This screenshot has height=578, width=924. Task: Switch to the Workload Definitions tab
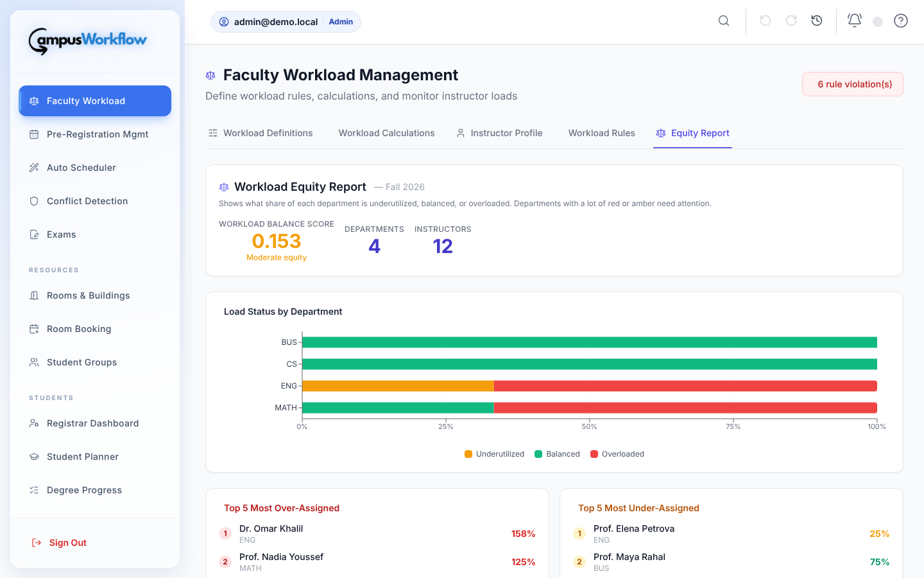point(261,133)
